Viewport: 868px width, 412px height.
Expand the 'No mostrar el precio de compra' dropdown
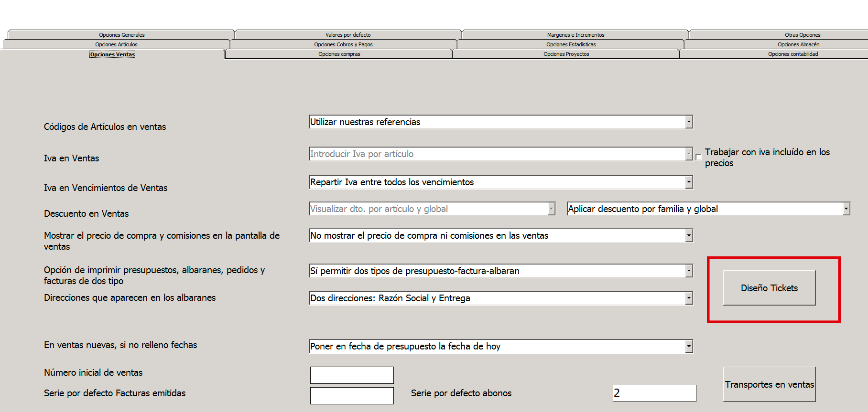pyautogui.click(x=689, y=236)
